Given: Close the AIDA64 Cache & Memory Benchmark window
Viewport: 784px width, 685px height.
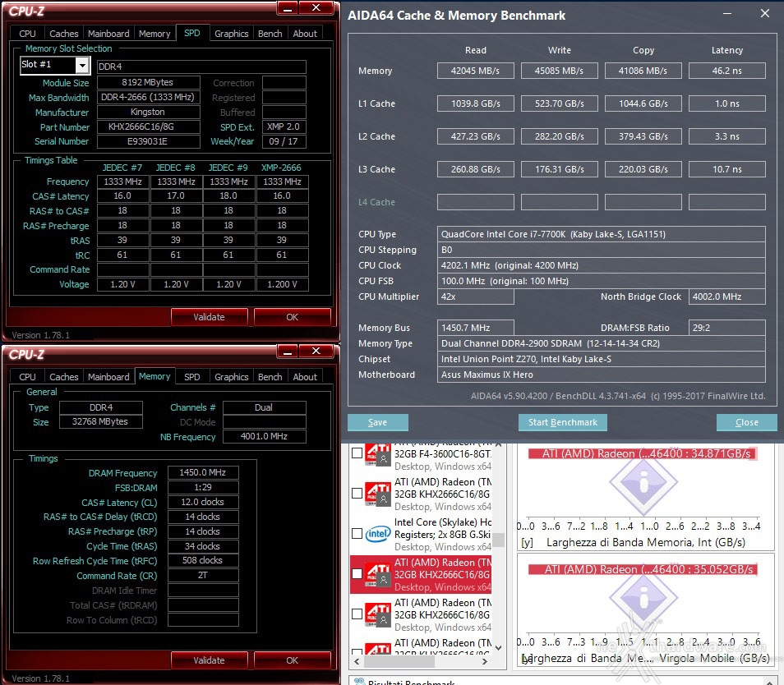Looking at the screenshot, I should pos(764,13).
